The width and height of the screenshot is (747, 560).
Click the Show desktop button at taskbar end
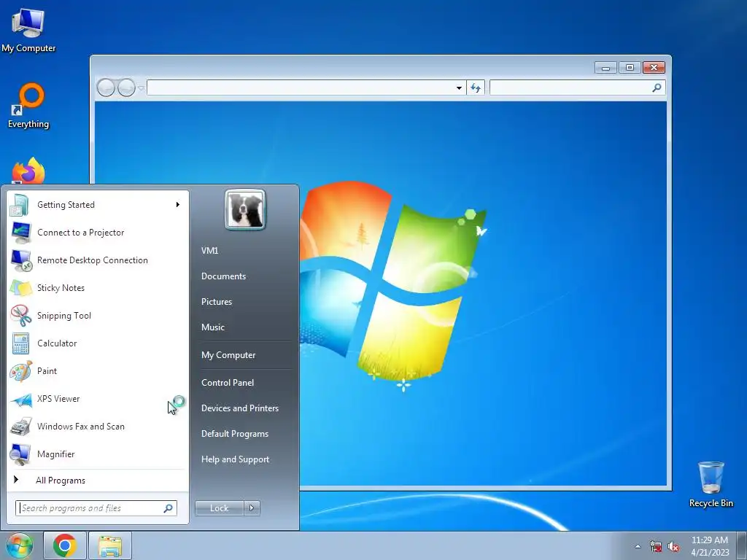741,545
